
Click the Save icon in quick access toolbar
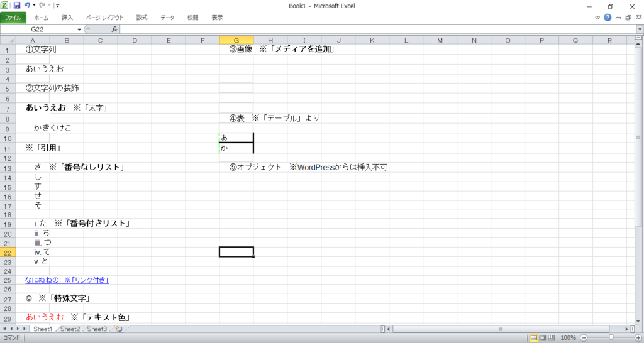tap(17, 5)
